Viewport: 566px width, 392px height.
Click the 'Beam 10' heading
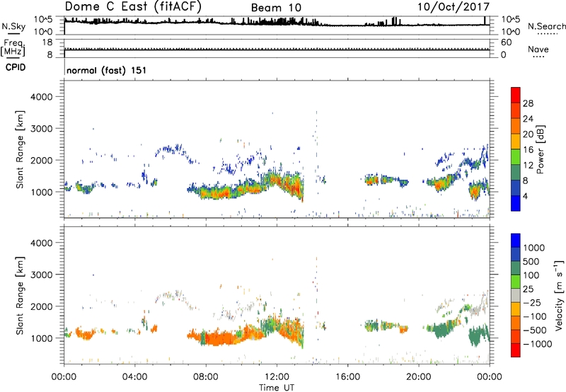tap(276, 8)
